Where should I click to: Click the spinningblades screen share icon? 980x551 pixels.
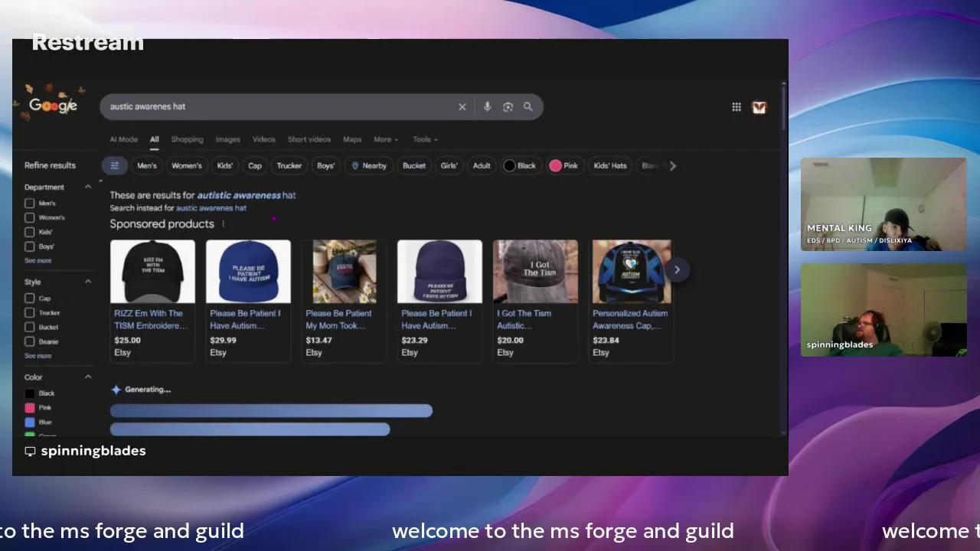(x=30, y=452)
